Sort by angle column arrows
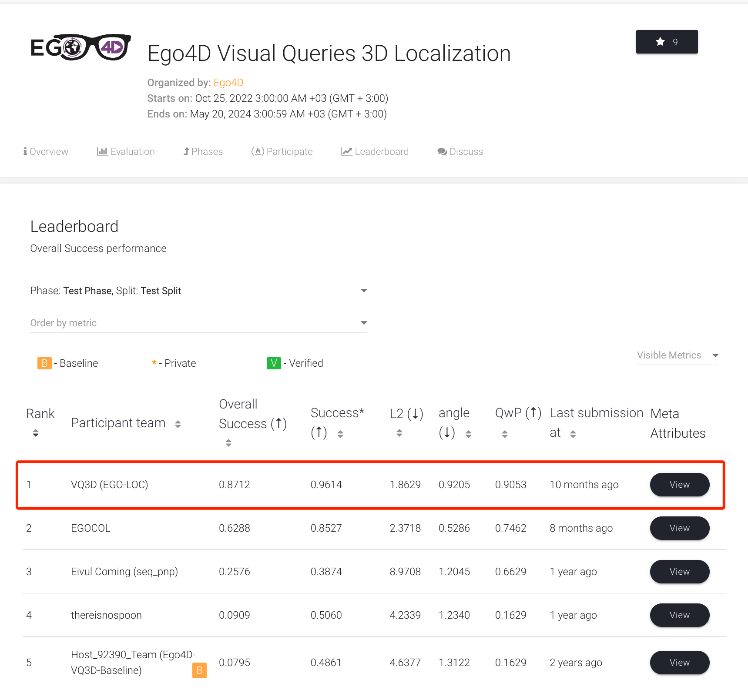 [468, 434]
